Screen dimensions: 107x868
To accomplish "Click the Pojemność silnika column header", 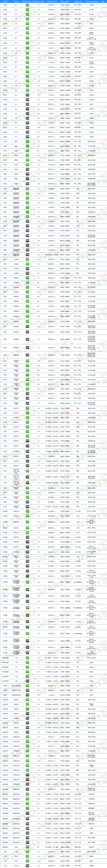I will click(x=38, y=1).
